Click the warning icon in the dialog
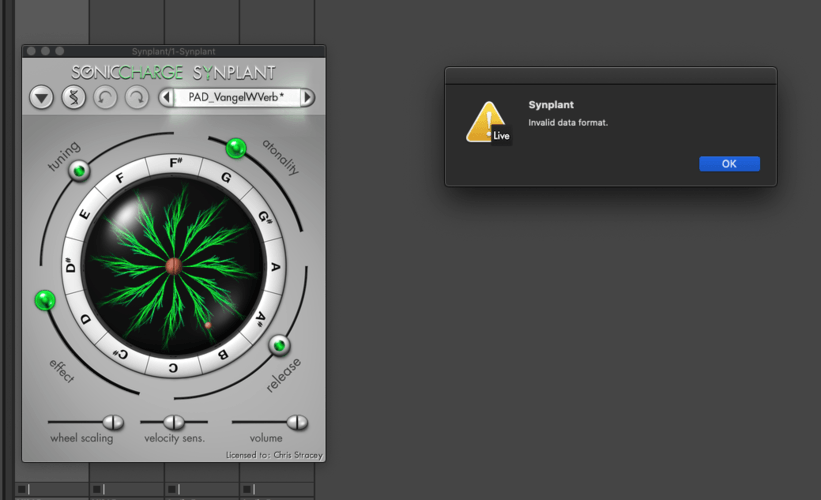821x500 pixels. pyautogui.click(x=488, y=123)
